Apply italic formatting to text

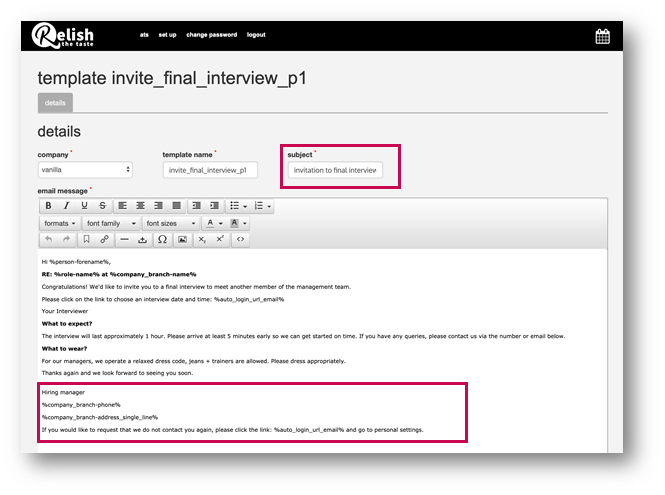66,206
